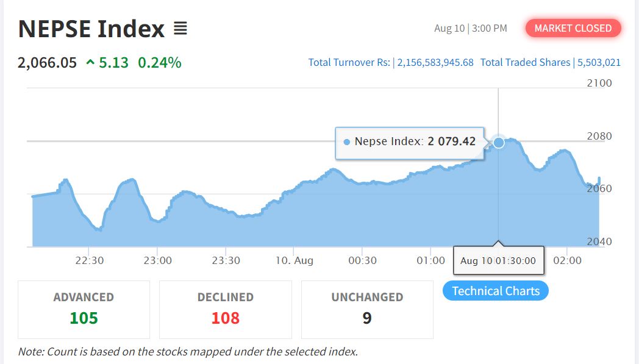Click the Aug 10 3:00 PM timestamp
639x364 pixels.
pos(470,29)
